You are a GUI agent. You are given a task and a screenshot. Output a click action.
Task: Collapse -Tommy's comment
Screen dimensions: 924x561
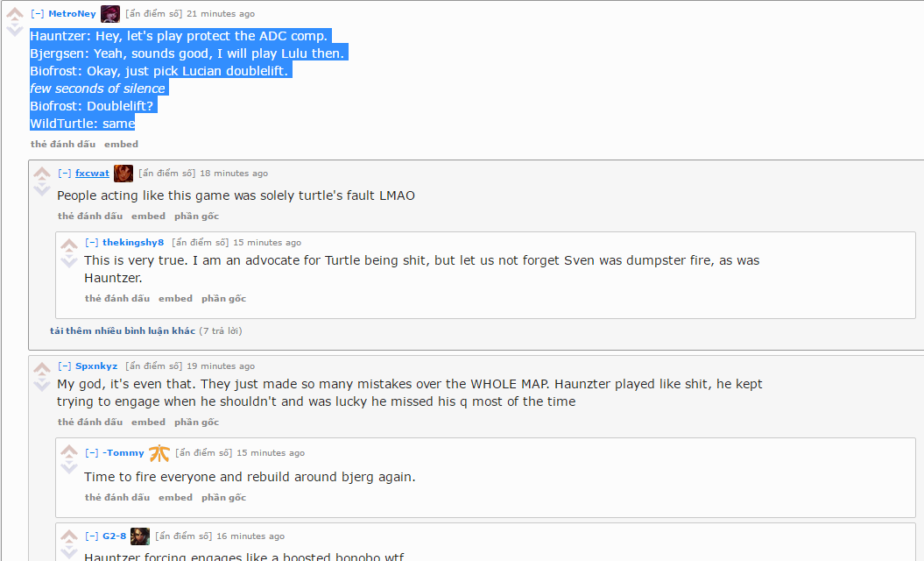pos(91,452)
